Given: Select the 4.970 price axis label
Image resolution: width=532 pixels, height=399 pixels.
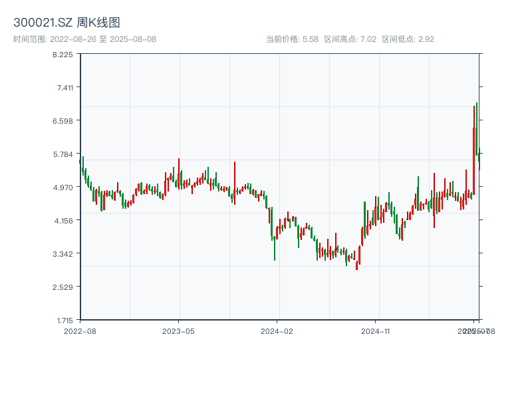Looking at the screenshot, I should tap(64, 188).
